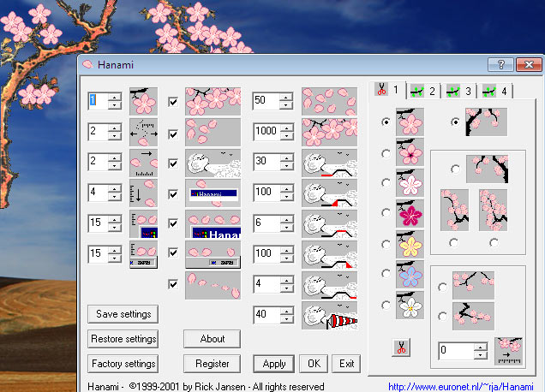Decrease the value 1000 with down arrow
545x392 pixels.
point(287,136)
